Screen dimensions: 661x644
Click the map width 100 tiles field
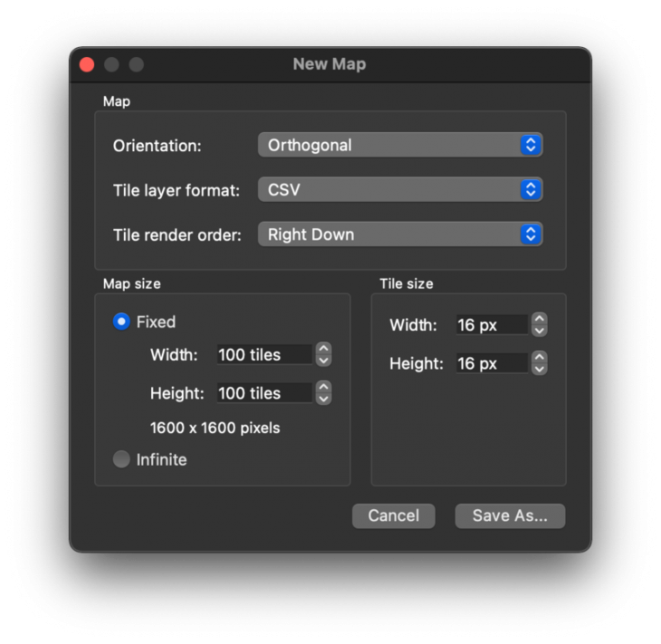(x=264, y=355)
